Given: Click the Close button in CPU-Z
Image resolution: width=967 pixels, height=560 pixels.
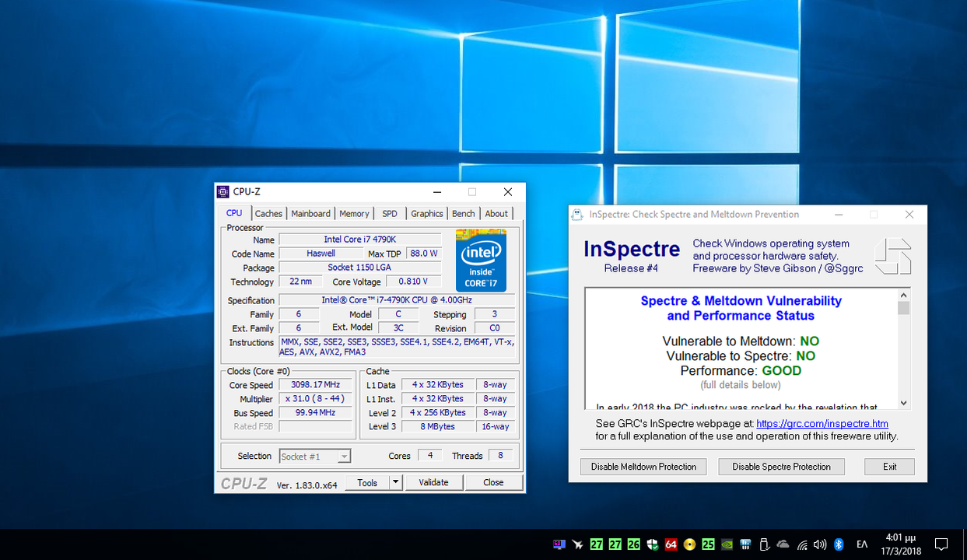Looking at the screenshot, I should (493, 482).
